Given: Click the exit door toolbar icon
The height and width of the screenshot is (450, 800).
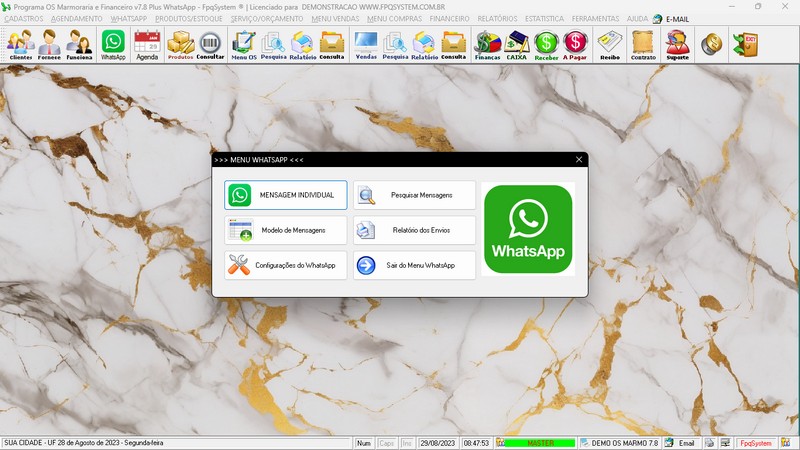Looking at the screenshot, I should [745, 44].
